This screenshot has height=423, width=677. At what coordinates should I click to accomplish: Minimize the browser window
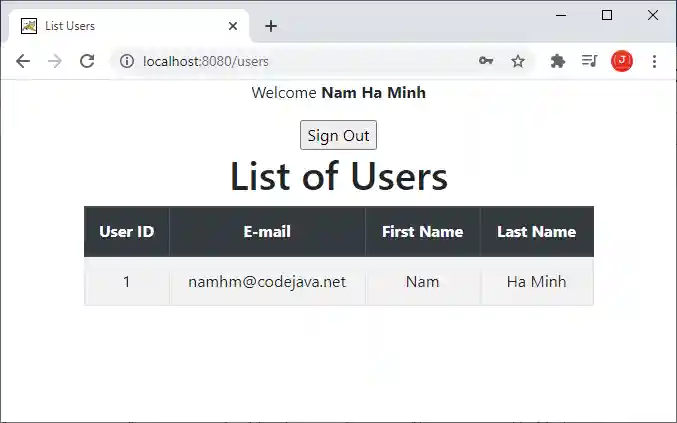561,16
